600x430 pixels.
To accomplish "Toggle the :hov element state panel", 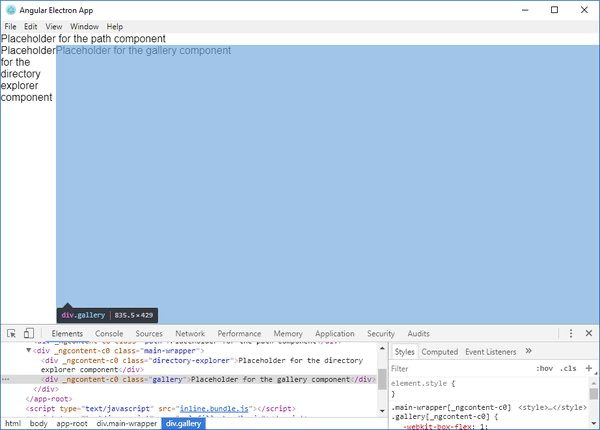I will (x=545, y=368).
